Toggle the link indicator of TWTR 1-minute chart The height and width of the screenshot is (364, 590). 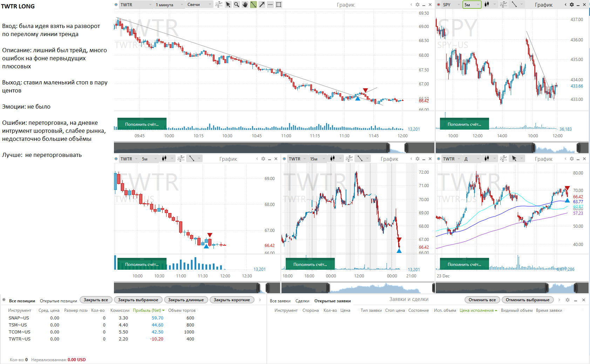click(116, 5)
